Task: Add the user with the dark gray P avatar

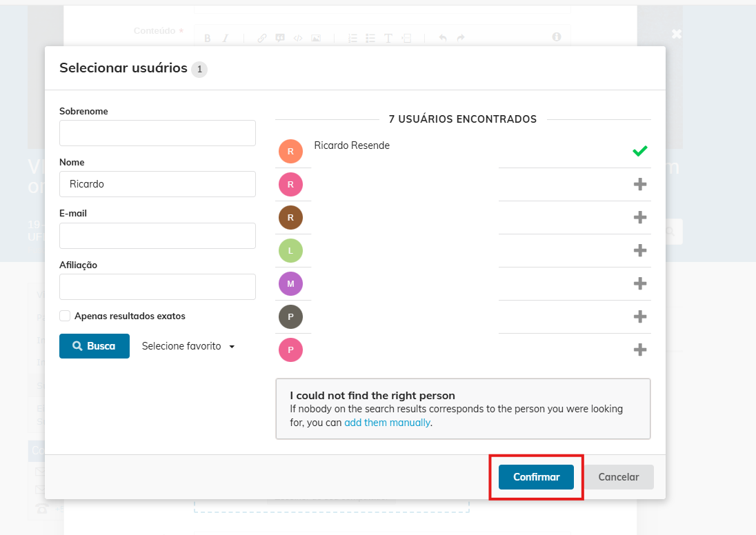Action: pyautogui.click(x=639, y=316)
